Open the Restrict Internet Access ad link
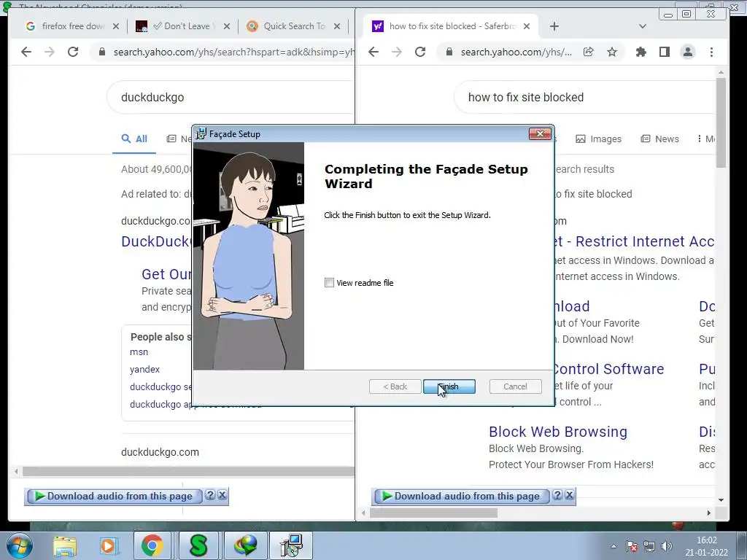 click(x=634, y=241)
